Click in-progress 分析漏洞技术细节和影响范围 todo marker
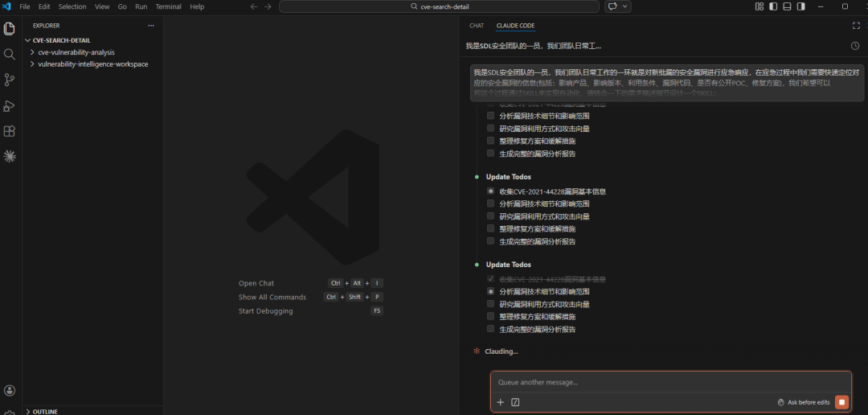 point(490,291)
